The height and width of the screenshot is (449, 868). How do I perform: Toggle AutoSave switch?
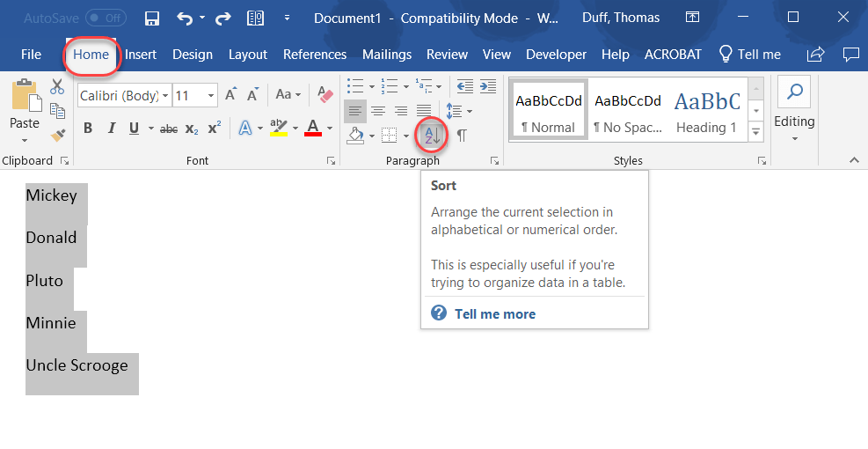pos(106,18)
